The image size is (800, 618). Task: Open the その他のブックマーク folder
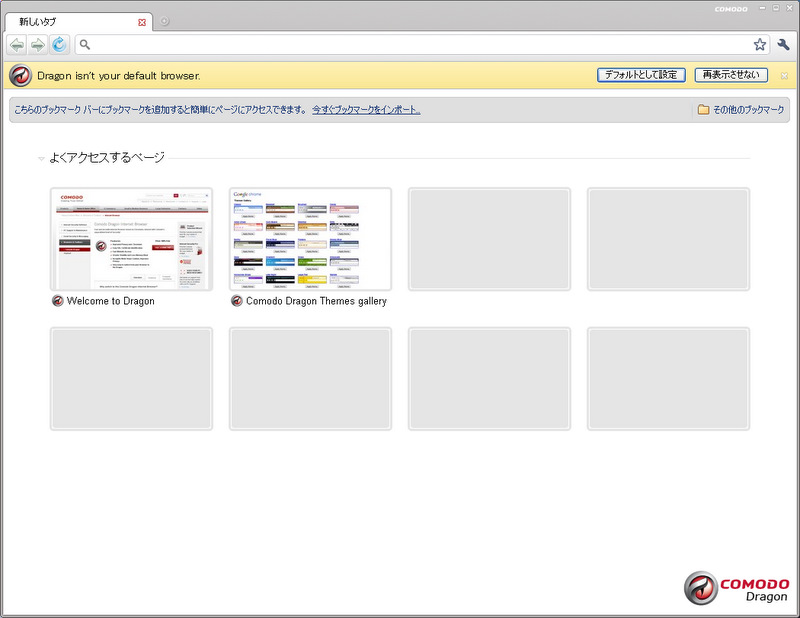[x=741, y=110]
